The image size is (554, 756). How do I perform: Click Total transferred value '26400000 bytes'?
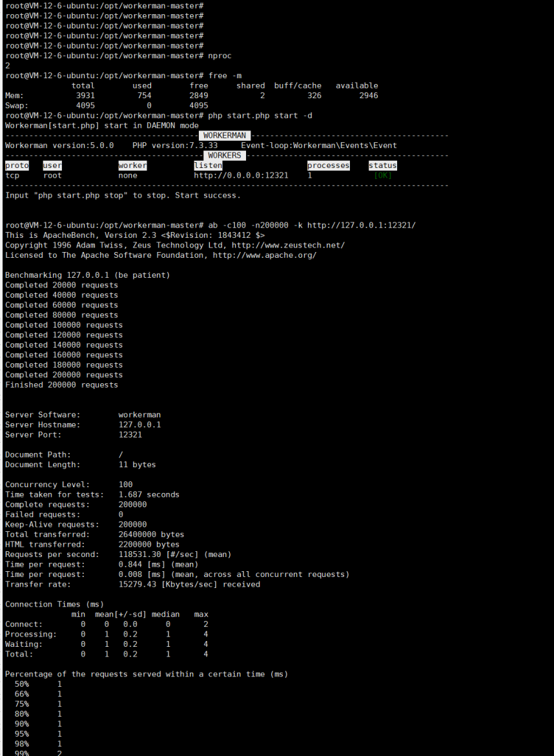pos(151,534)
